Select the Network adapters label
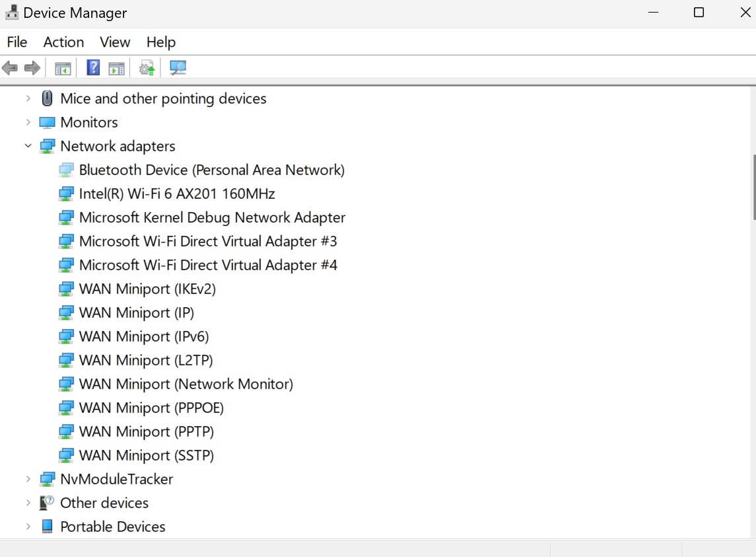756x557 pixels. [118, 146]
